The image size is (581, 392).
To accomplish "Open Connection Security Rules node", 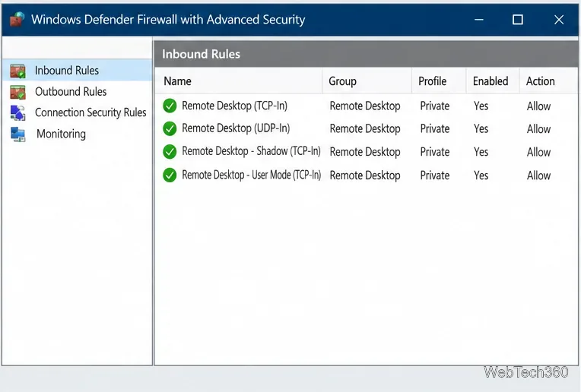I will [90, 112].
